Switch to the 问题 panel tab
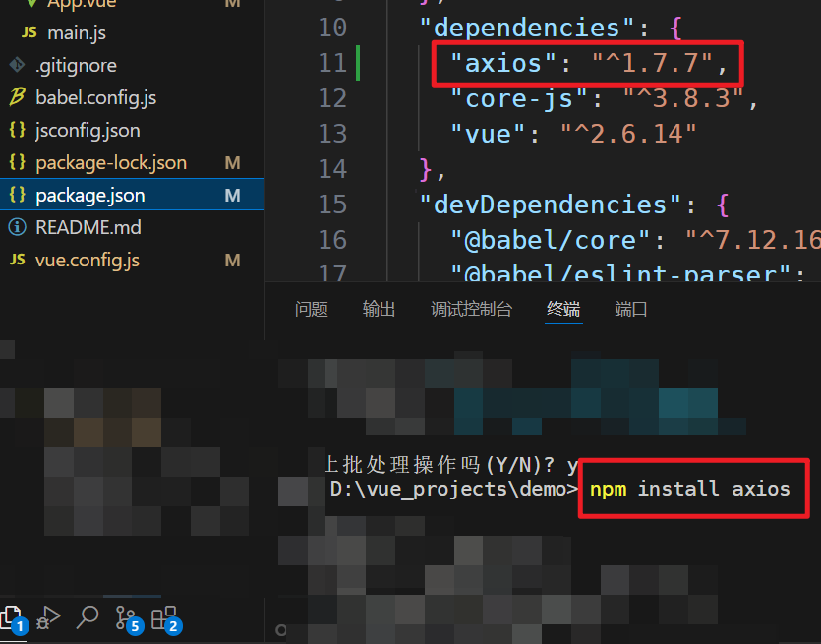Screen dimensions: 821x644 pos(311,309)
